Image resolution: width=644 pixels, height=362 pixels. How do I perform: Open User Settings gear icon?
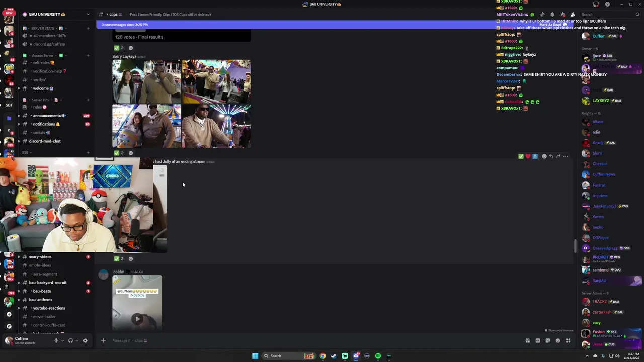tap(85, 340)
